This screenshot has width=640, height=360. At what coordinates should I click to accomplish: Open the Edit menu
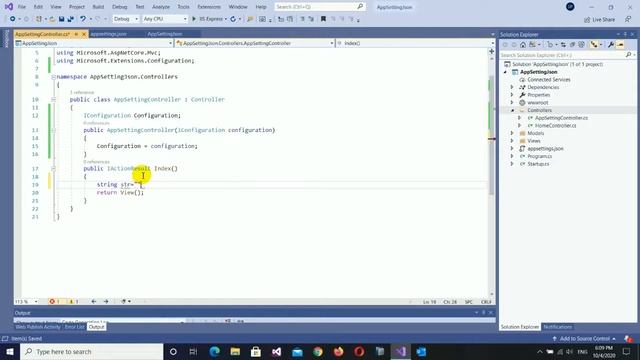click(x=38, y=7)
